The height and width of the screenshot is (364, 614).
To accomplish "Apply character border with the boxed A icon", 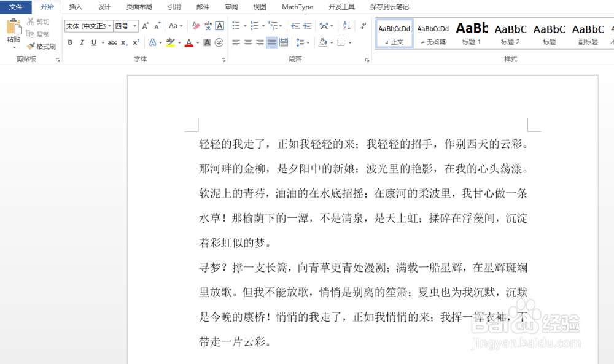I will [220, 26].
